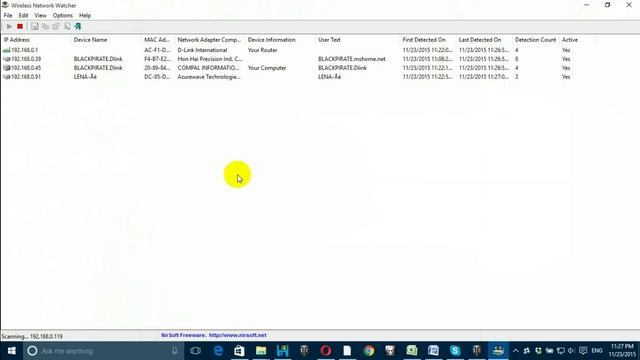This screenshot has width=640, height=360.
Task: Open Skype from the taskbar
Action: coord(455,351)
